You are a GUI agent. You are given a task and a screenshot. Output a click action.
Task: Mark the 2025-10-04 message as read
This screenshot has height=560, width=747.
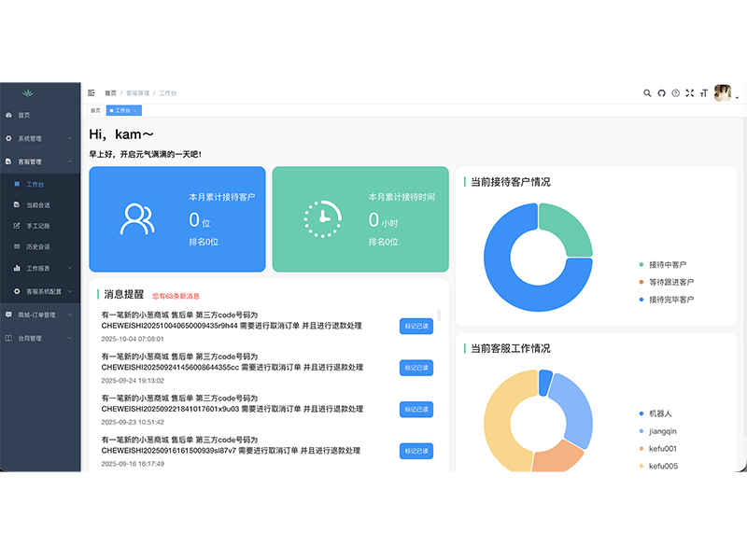coord(416,326)
